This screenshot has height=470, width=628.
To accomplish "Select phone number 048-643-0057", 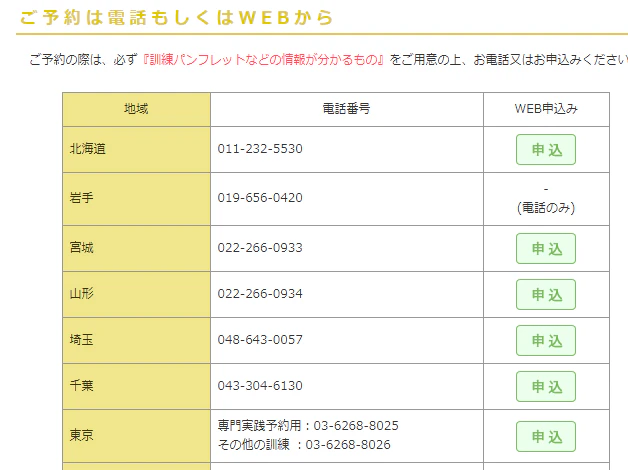I will pos(260,340).
